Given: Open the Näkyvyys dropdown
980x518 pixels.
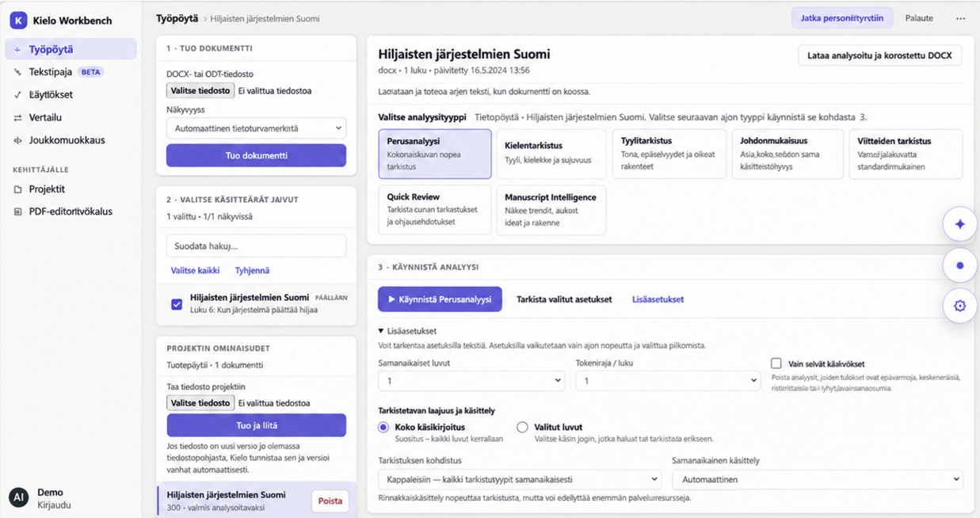Looking at the screenshot, I should 256,128.
